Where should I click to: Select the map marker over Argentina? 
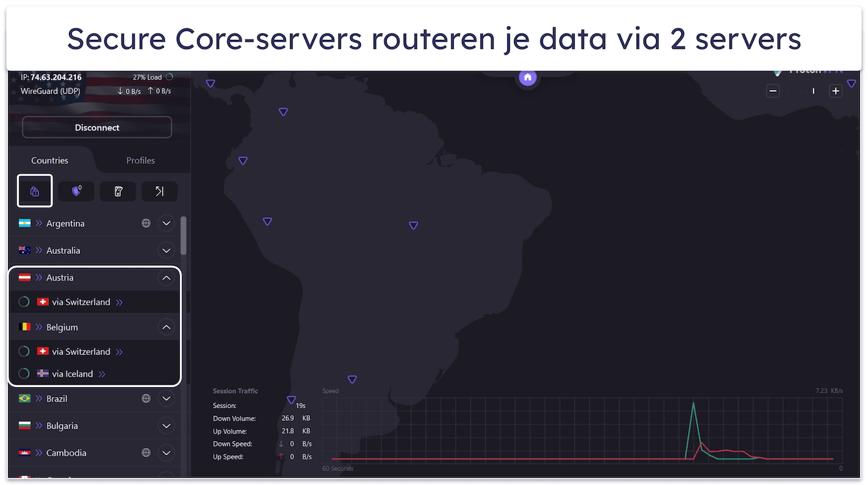(x=352, y=379)
